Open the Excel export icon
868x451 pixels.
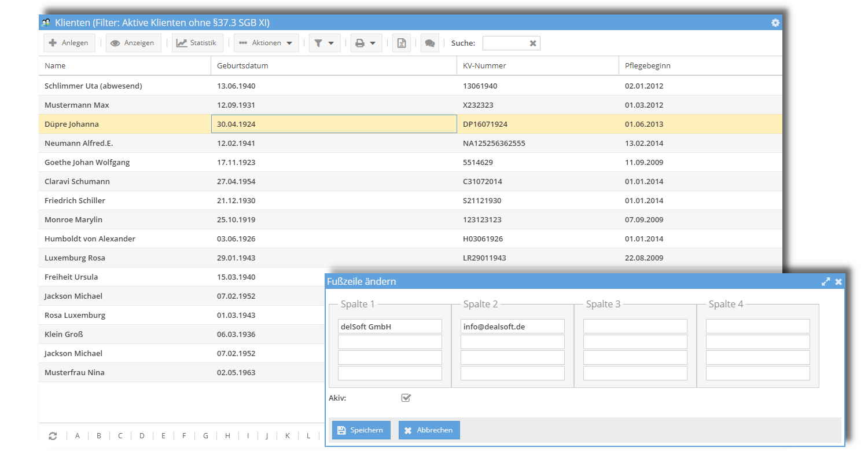pos(401,42)
